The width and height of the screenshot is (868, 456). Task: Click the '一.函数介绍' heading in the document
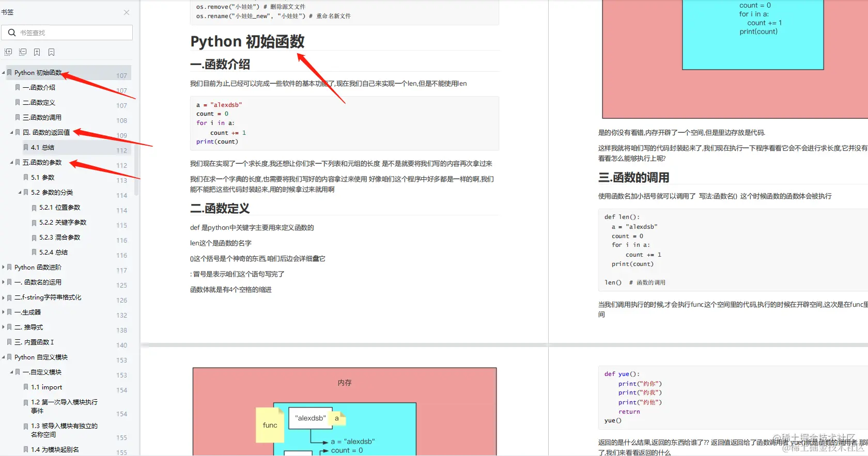(x=220, y=65)
